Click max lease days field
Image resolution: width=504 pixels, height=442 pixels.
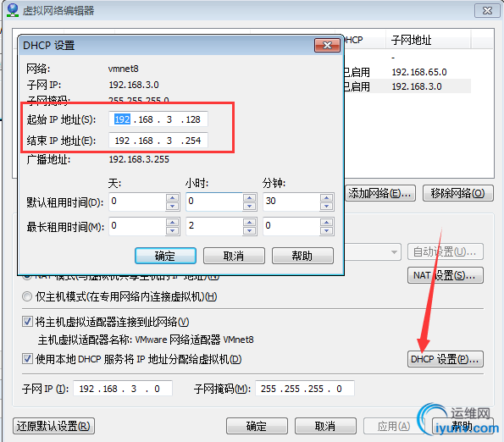137,226
